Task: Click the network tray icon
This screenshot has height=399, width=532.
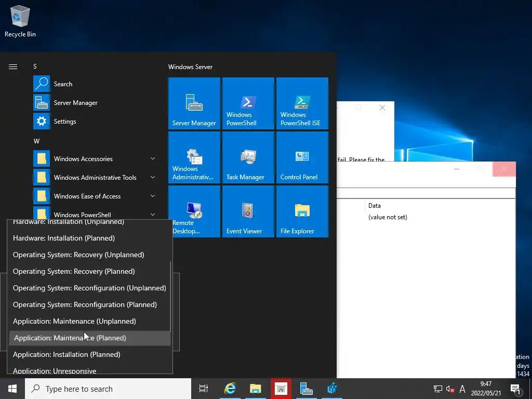Action: [x=437, y=389]
